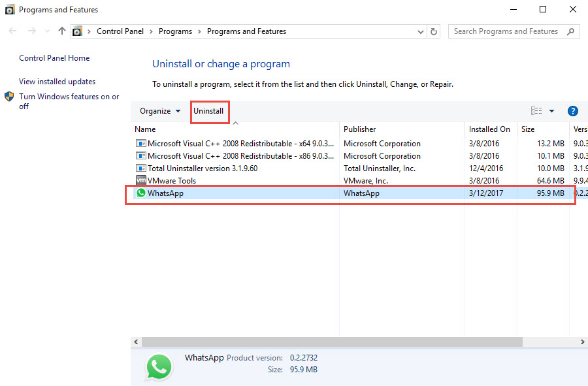The height and width of the screenshot is (386, 588).
Task: Change view with the view icon
Action: coord(536,111)
